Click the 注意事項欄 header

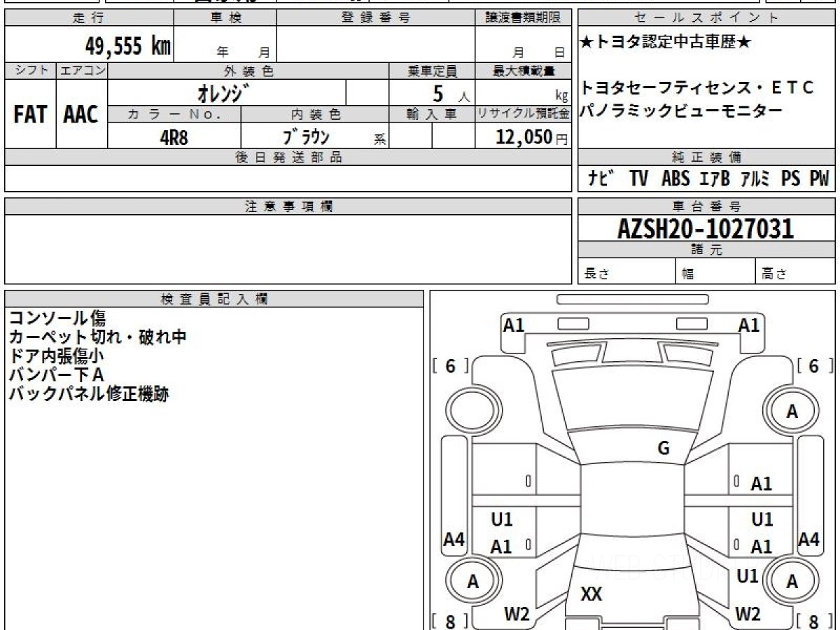(x=288, y=206)
